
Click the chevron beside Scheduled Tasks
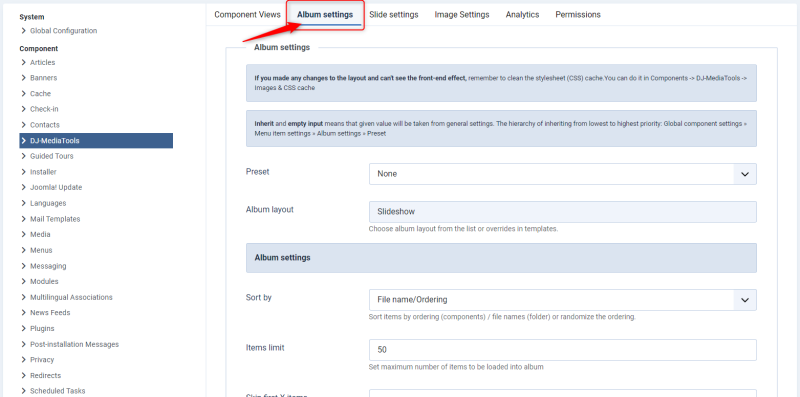[23, 391]
